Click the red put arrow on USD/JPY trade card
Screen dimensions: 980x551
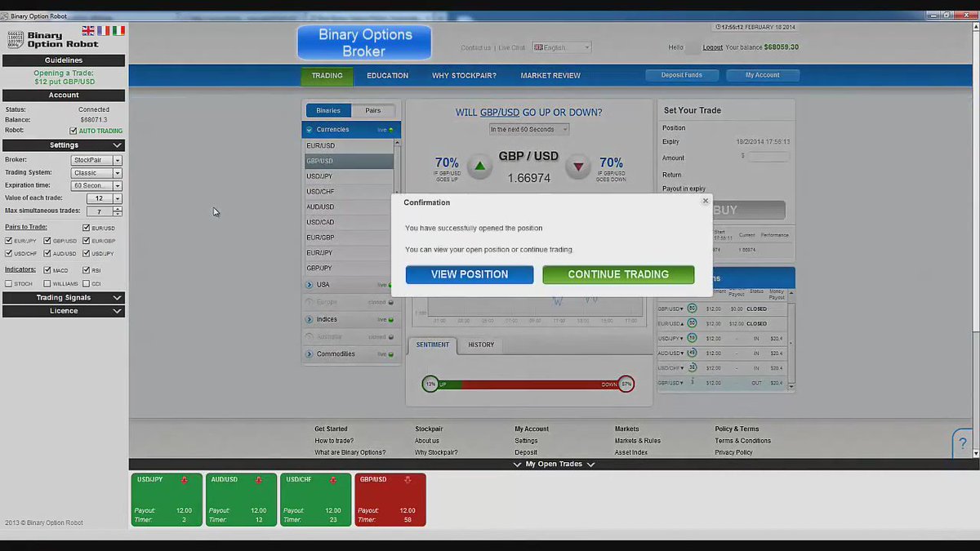click(185, 480)
